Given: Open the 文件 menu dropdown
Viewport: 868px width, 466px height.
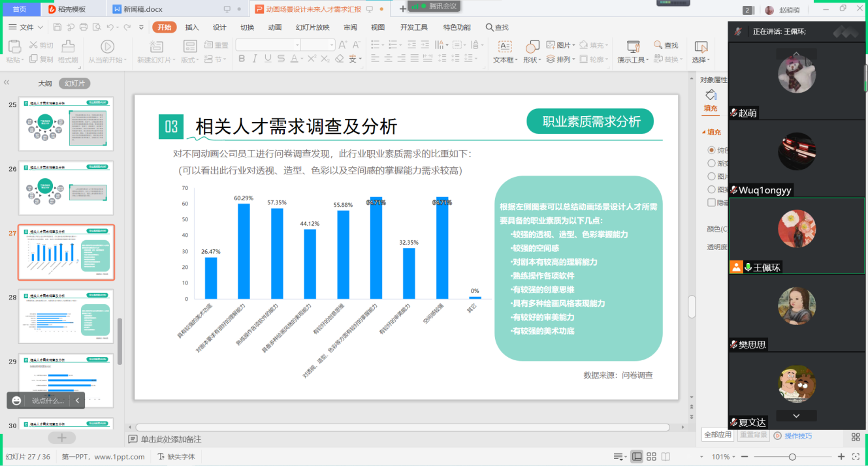Looking at the screenshot, I should tap(26, 27).
